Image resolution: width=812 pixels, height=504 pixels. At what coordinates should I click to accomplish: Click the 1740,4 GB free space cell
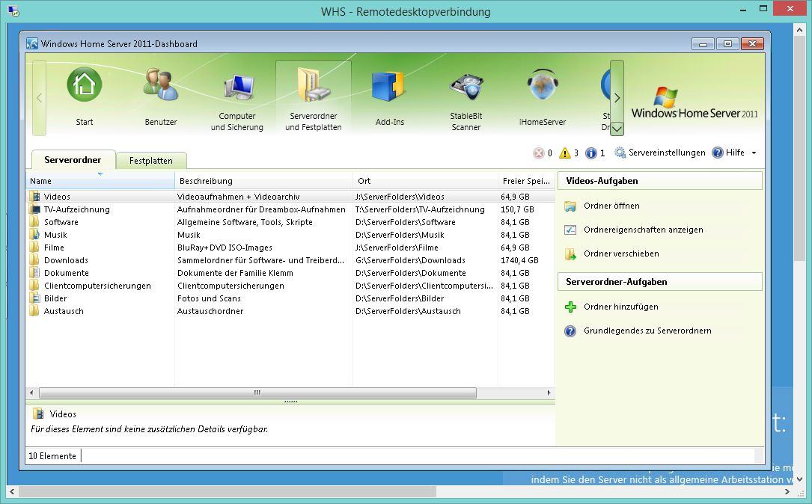[x=519, y=260]
